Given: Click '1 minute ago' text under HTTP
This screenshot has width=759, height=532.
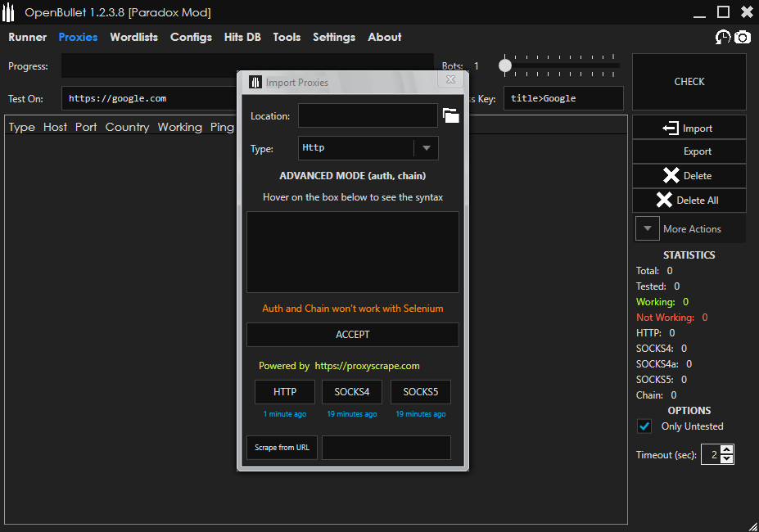Looking at the screenshot, I should pyautogui.click(x=285, y=414).
